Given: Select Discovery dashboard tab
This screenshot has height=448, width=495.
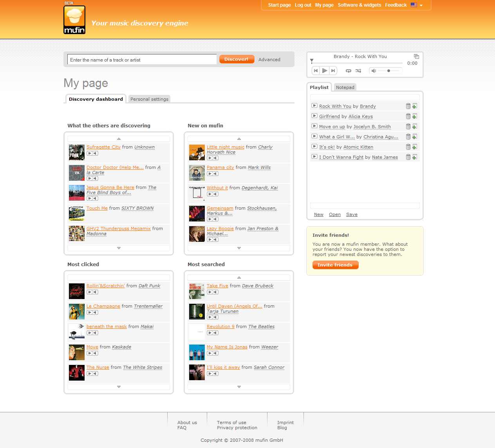Looking at the screenshot, I should 96,99.
